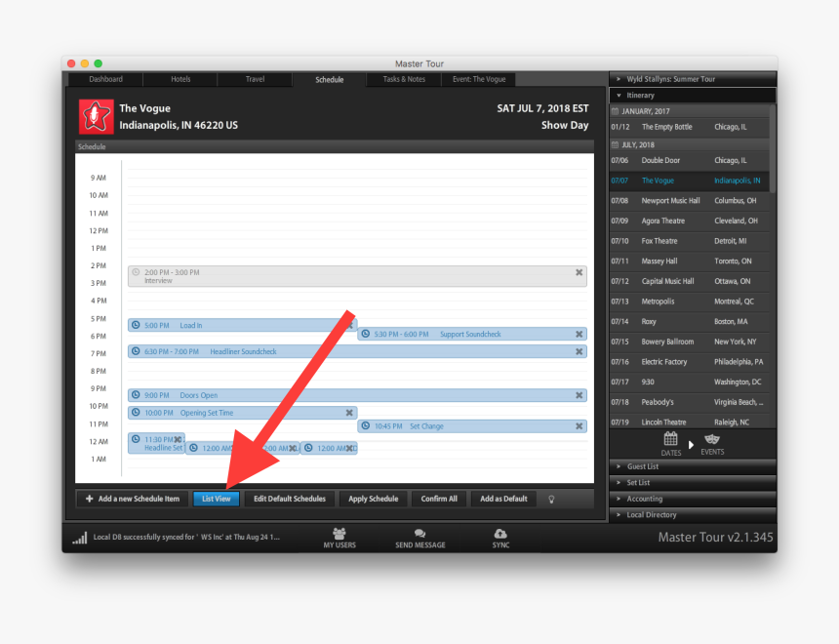Open the Event: The Vogue tab
839x644 pixels.
coord(479,79)
